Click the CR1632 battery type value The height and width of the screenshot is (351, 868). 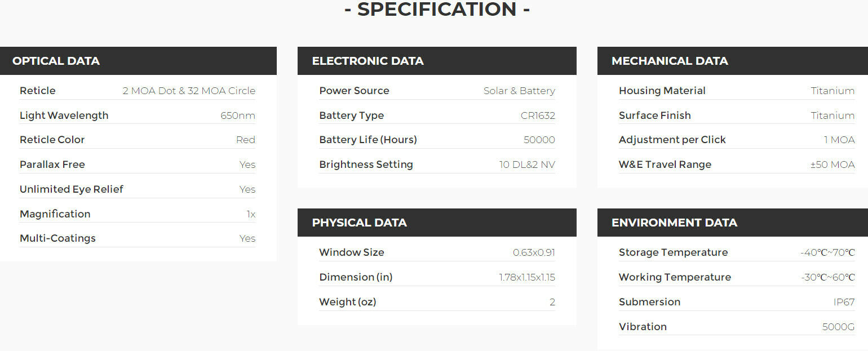click(538, 116)
